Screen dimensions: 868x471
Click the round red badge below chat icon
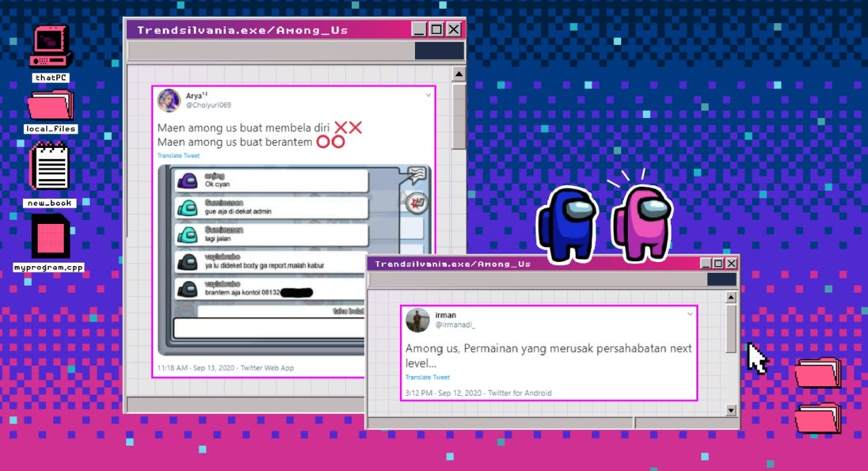(x=415, y=202)
